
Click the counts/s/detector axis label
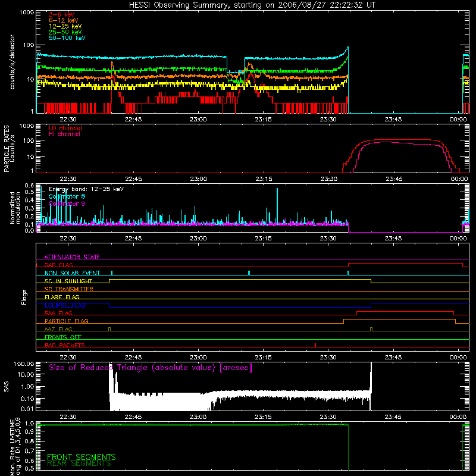click(12, 62)
